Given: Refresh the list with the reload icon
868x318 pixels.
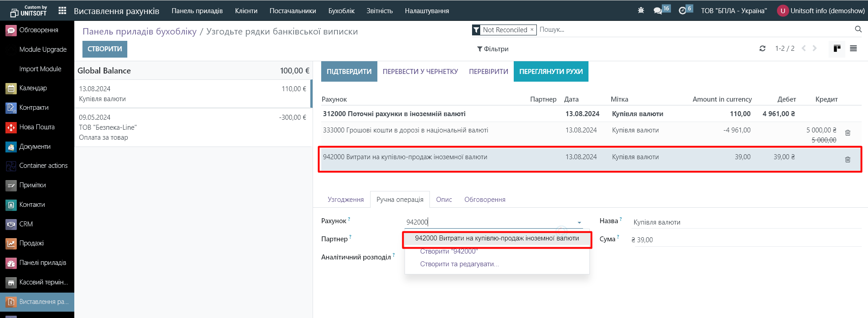Looking at the screenshot, I should [x=762, y=49].
